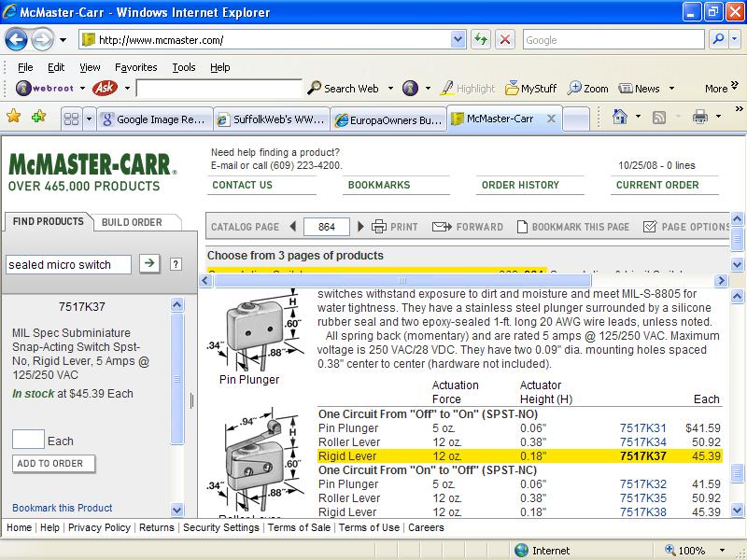
Task: Open part number 7517K31 link
Action: pos(642,428)
